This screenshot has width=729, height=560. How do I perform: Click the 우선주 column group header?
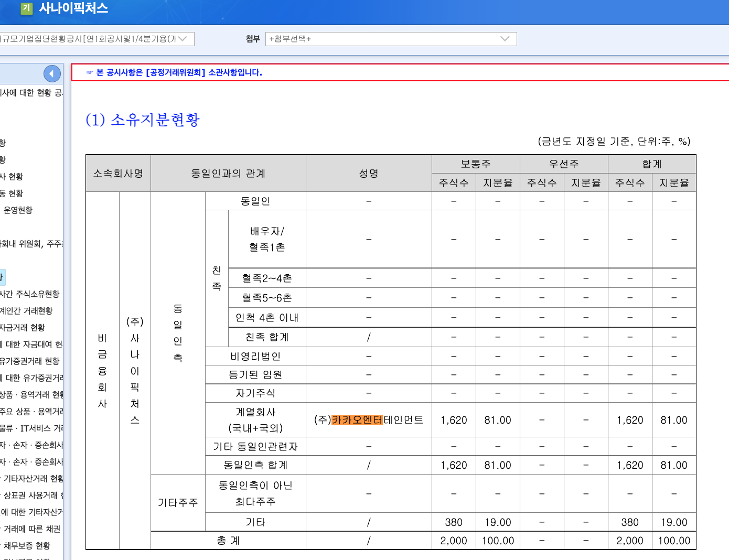click(564, 164)
